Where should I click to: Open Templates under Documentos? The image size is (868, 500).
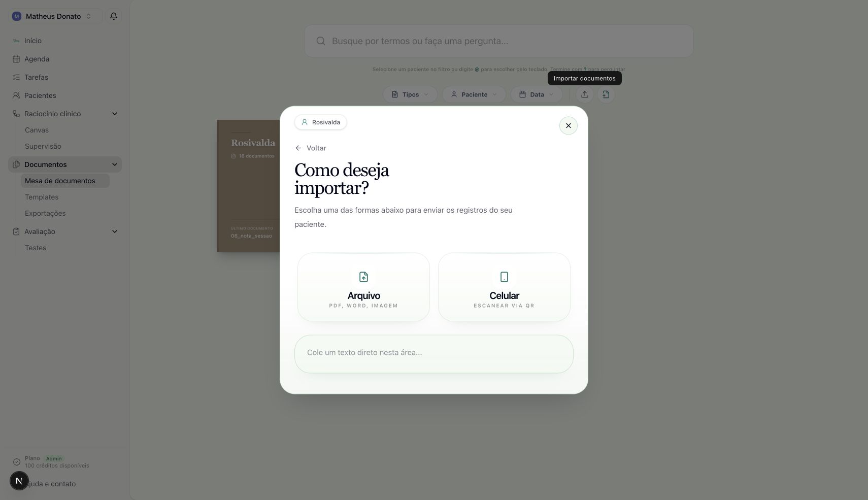pos(42,197)
